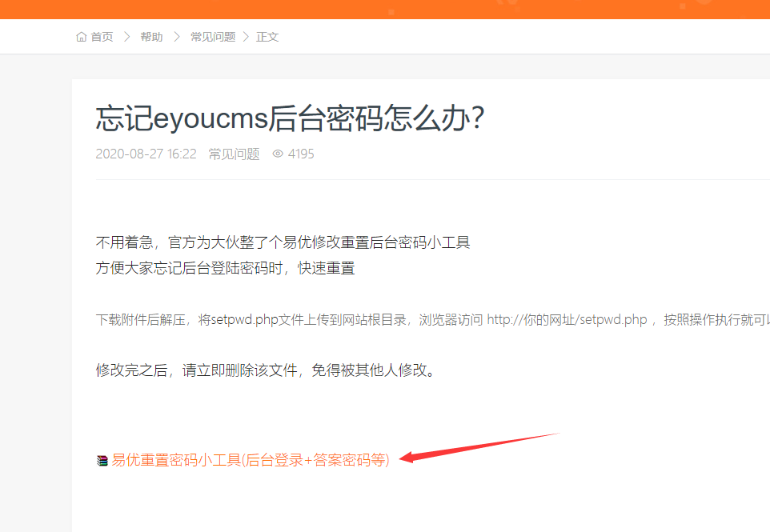Viewport: 770px width, 532px height.
Task: Click the home icon in the breadcrumb
Action: [x=82, y=37]
